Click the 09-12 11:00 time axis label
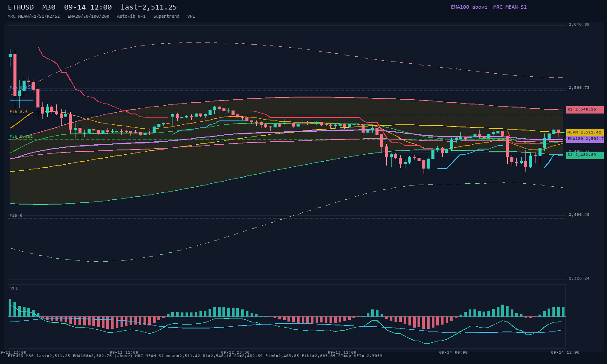607x364 pixels. [124, 352]
